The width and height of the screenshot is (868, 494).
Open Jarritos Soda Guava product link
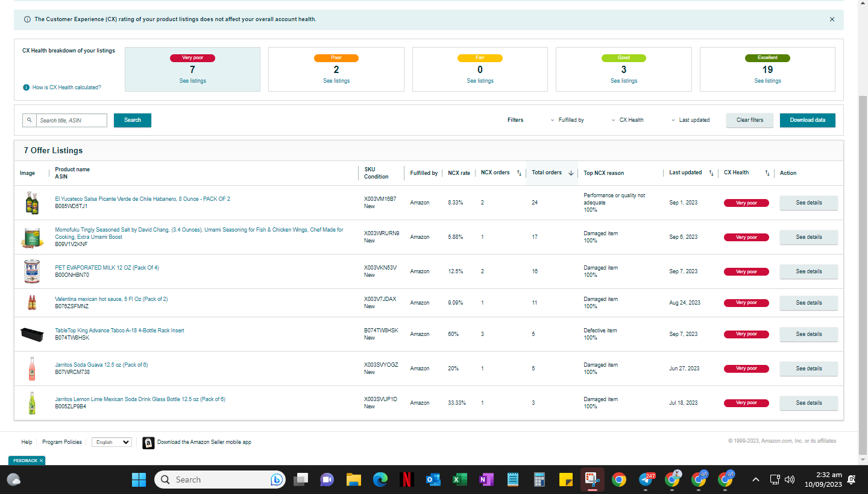101,365
